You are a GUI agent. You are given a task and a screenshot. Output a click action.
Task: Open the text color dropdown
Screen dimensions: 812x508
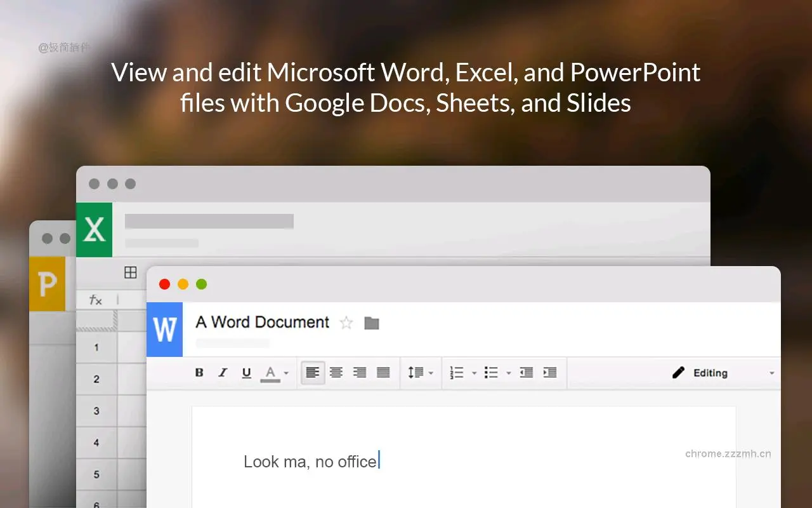[x=285, y=373]
